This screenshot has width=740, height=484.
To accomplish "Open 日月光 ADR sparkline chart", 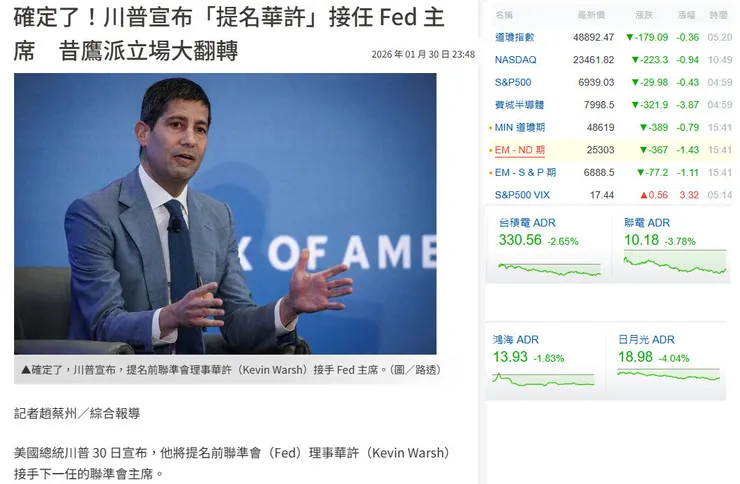I will click(x=668, y=376).
